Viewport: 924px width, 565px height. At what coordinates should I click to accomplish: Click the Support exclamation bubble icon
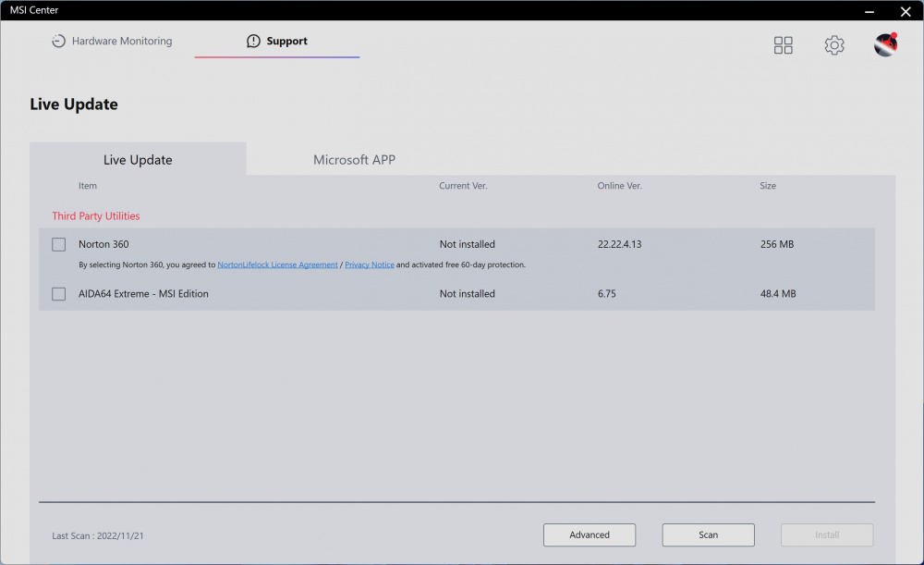[253, 41]
